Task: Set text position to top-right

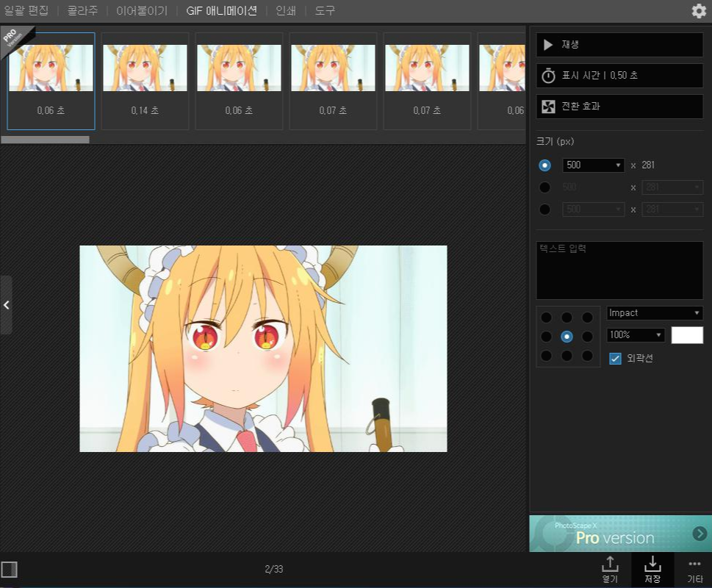Action: pyautogui.click(x=587, y=318)
